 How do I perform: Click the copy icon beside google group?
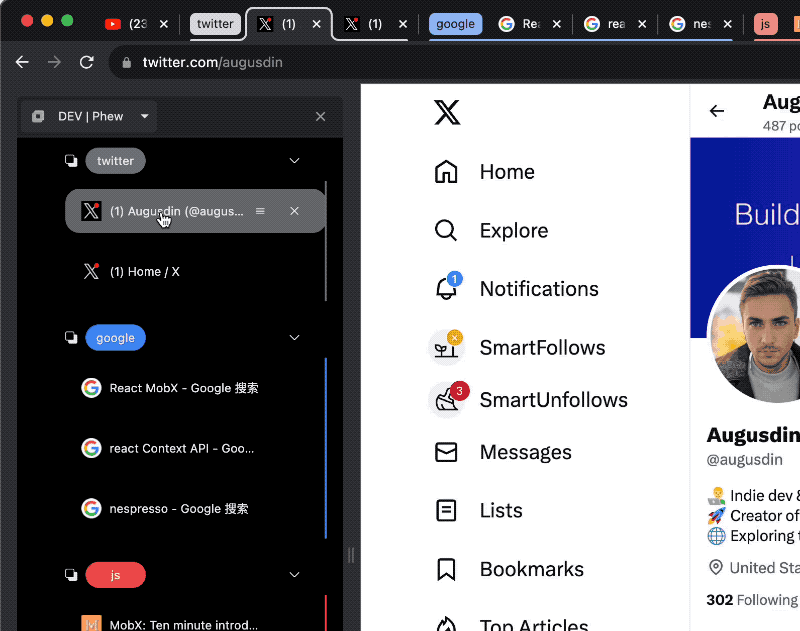pyautogui.click(x=71, y=337)
